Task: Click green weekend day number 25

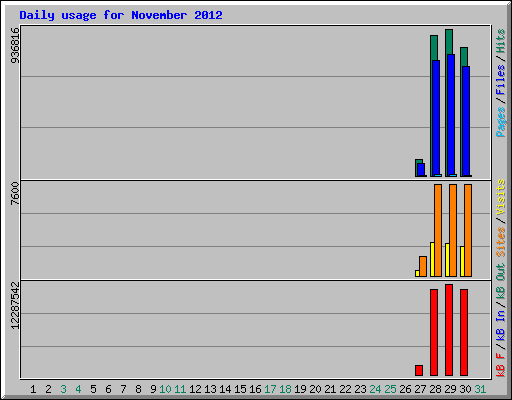Action: click(x=390, y=389)
